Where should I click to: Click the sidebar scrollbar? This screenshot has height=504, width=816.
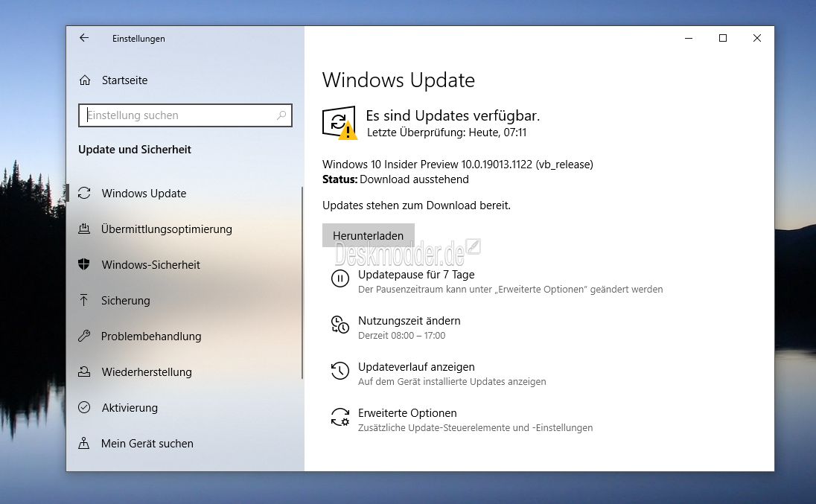[x=302, y=282]
